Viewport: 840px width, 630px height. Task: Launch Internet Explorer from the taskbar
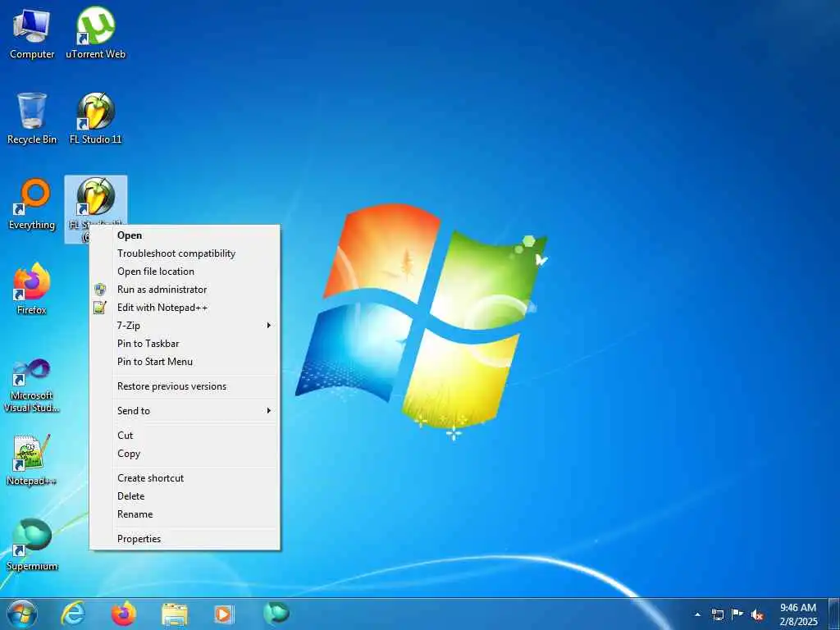73,614
